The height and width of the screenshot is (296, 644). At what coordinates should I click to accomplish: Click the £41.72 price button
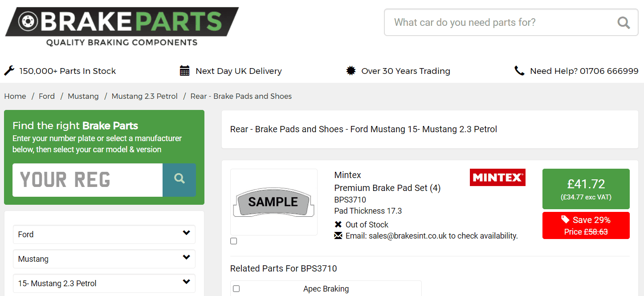(x=586, y=189)
